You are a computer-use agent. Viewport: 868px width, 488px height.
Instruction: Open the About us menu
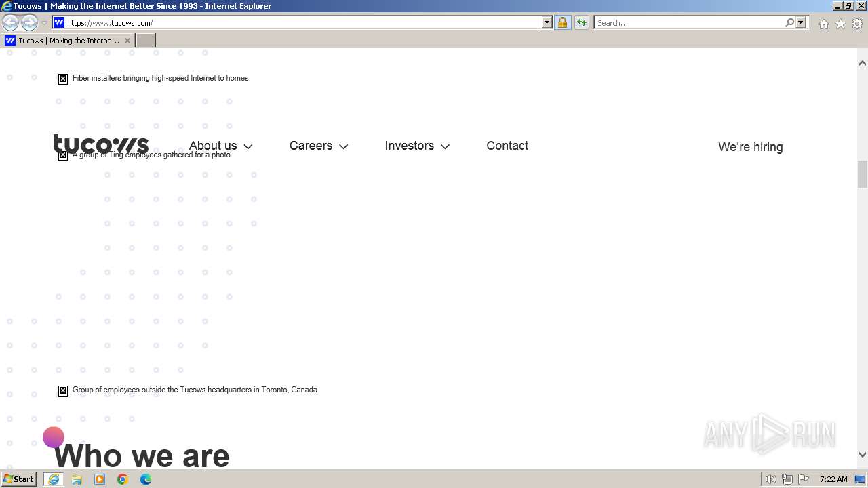[x=213, y=146]
